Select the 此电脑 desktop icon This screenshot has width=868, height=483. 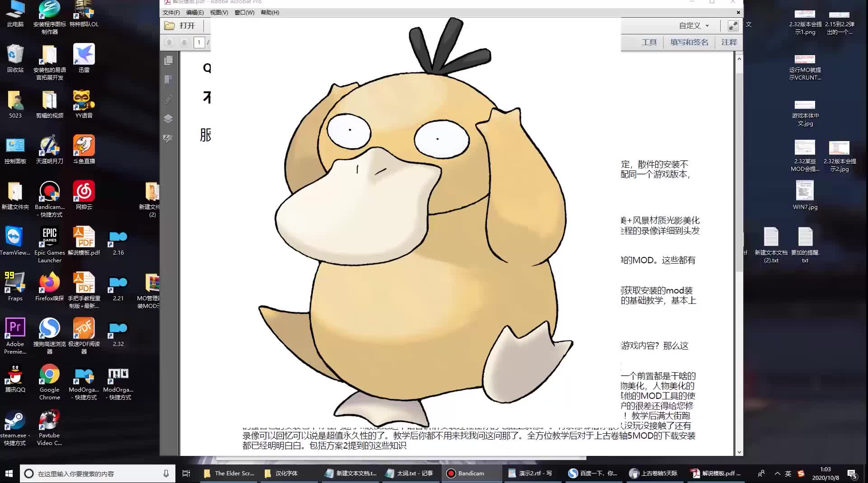[15, 14]
